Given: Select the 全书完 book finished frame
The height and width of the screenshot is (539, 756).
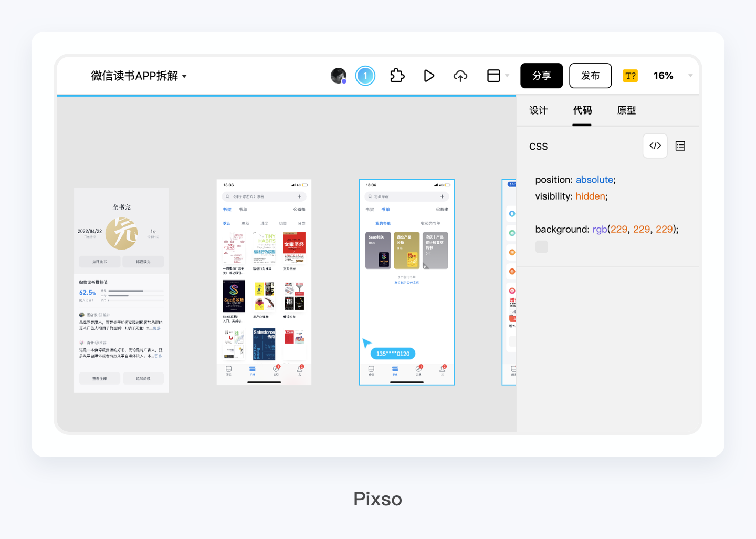Looking at the screenshot, I should [122, 290].
